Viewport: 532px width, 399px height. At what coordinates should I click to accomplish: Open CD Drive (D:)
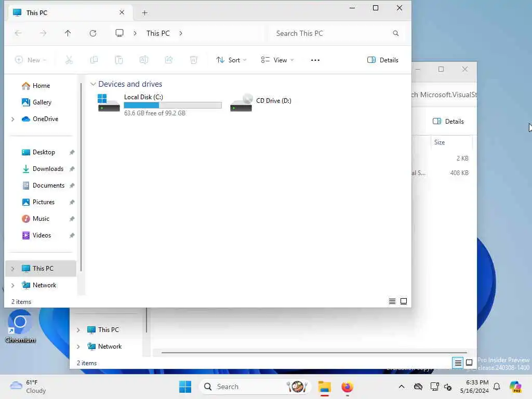point(261,102)
